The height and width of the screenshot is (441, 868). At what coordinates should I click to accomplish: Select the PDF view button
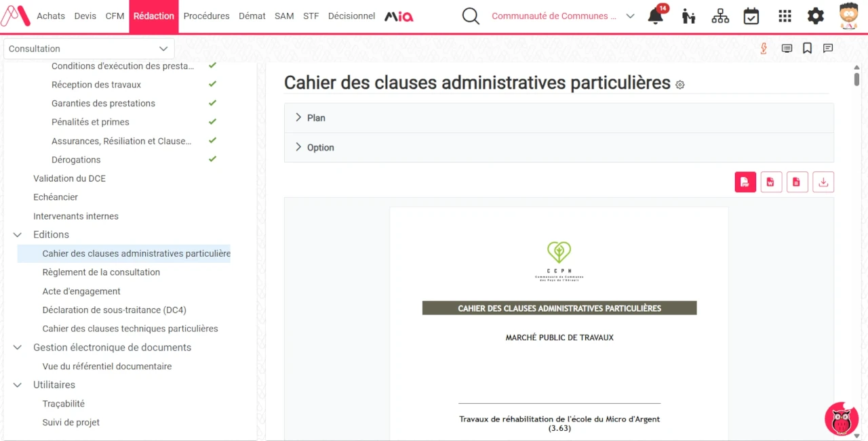[745, 182]
